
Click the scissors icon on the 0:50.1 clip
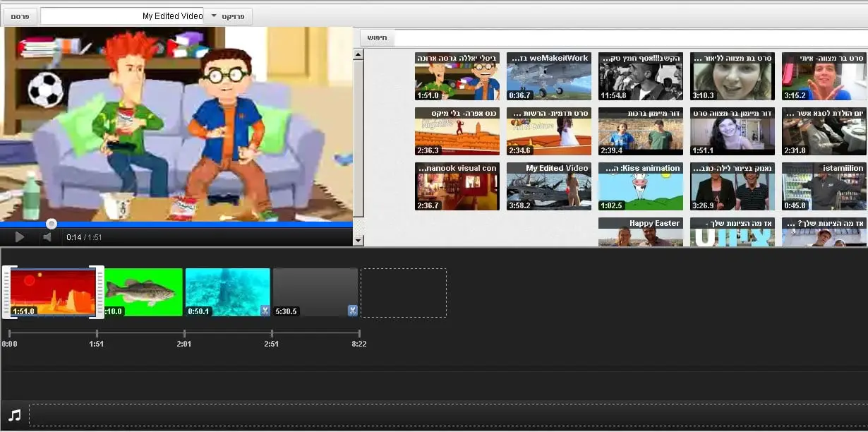[x=265, y=311]
